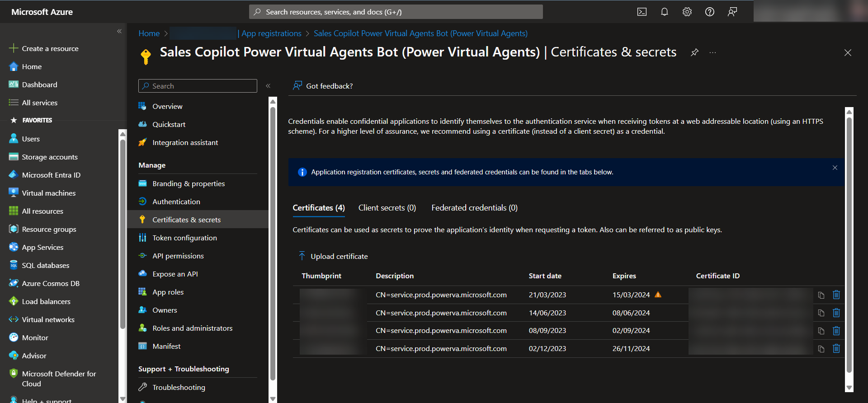Copy certificate ID expiring 08/06/2024

(x=821, y=313)
